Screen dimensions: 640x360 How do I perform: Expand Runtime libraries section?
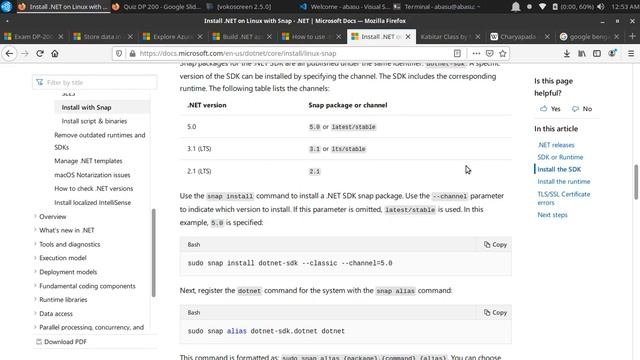point(63,300)
